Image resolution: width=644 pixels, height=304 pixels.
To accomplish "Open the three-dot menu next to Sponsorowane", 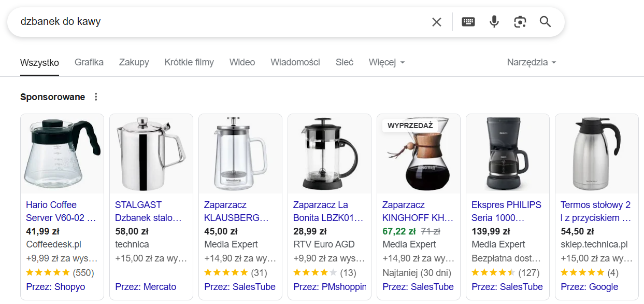I will [96, 96].
